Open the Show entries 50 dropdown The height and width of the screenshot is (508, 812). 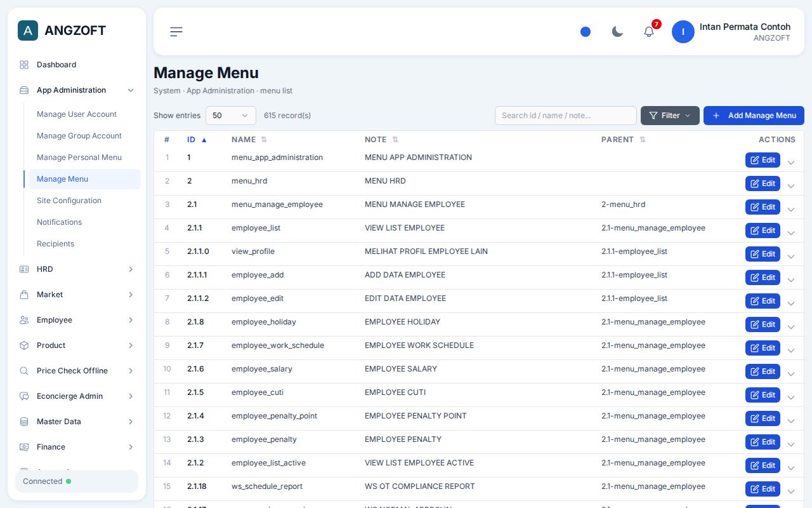231,116
